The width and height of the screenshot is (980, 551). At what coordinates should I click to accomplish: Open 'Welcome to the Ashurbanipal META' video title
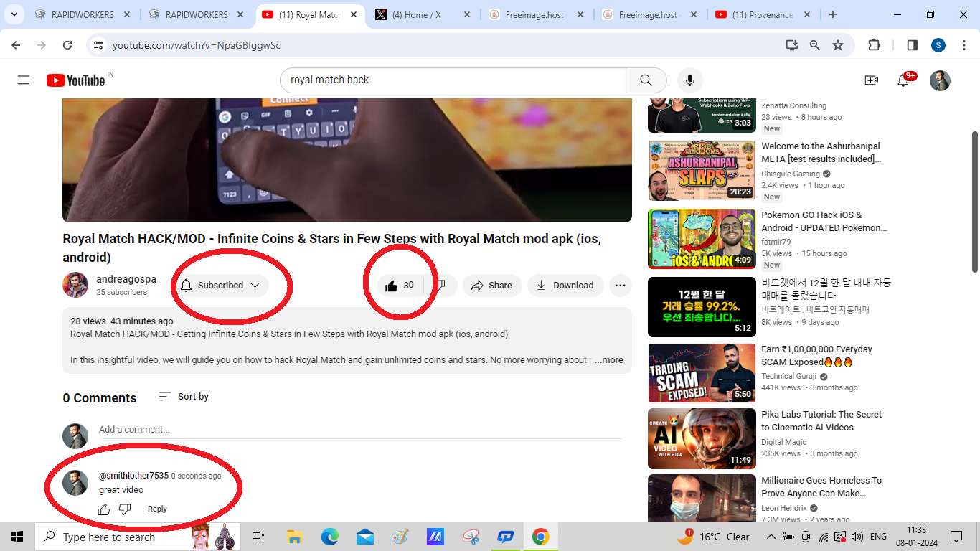(821, 153)
